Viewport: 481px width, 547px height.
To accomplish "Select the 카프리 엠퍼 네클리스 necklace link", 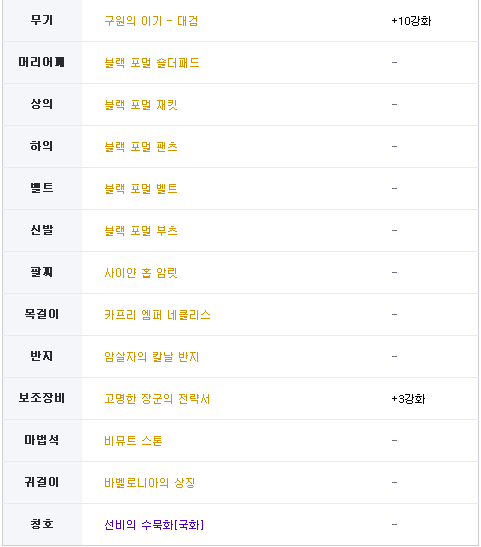I will (x=158, y=315).
